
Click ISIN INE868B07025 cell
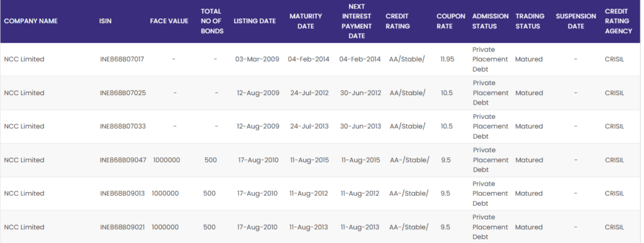click(123, 93)
